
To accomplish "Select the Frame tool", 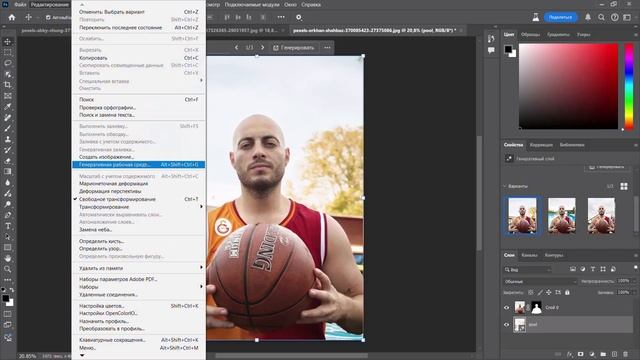I will pyautogui.click(x=8, y=96).
